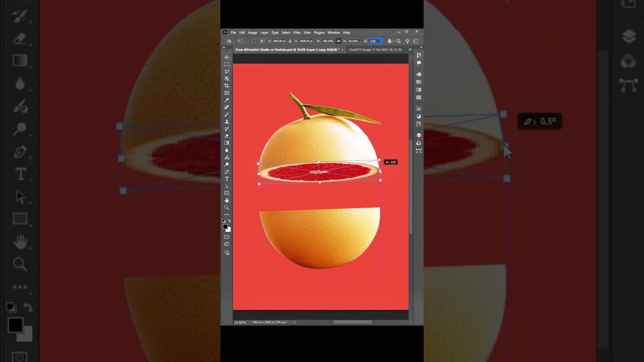Toggle Quick Mask mode
Image resolution: width=644 pixels, height=362 pixels.
click(x=226, y=237)
